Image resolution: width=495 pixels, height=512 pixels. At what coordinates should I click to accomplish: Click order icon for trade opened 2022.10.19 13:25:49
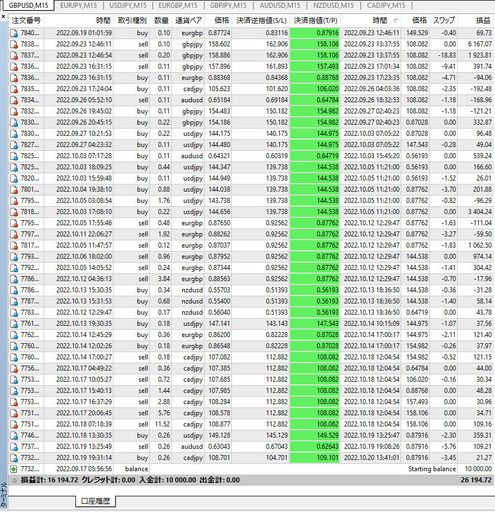14,447
